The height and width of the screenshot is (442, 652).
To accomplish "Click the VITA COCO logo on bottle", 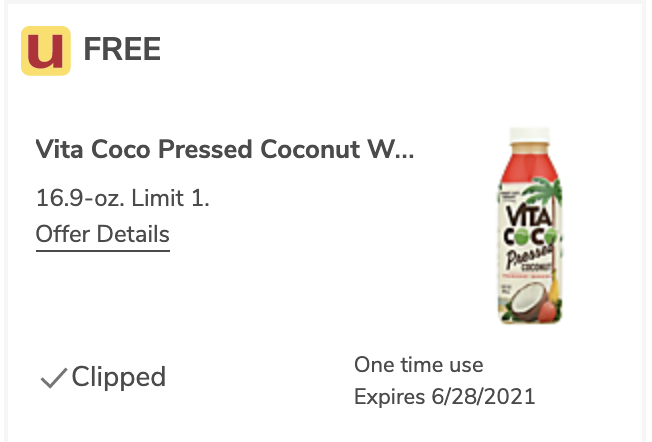I will click(529, 226).
